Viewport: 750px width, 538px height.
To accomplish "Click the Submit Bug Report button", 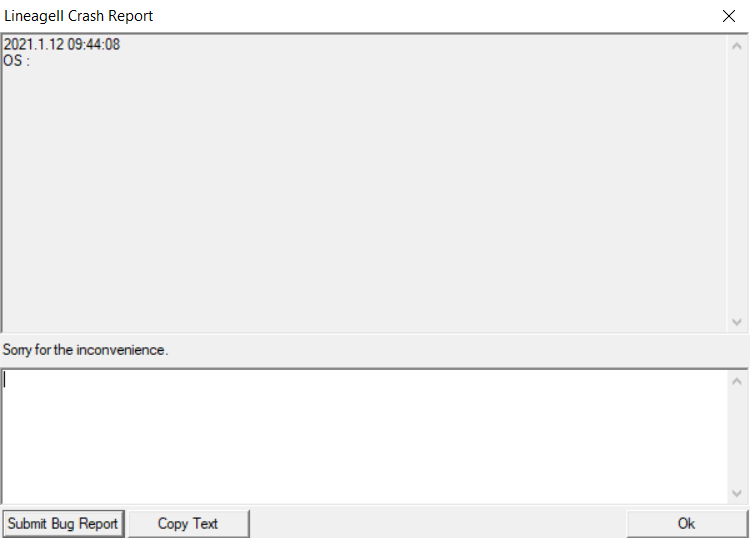I will 63,523.
